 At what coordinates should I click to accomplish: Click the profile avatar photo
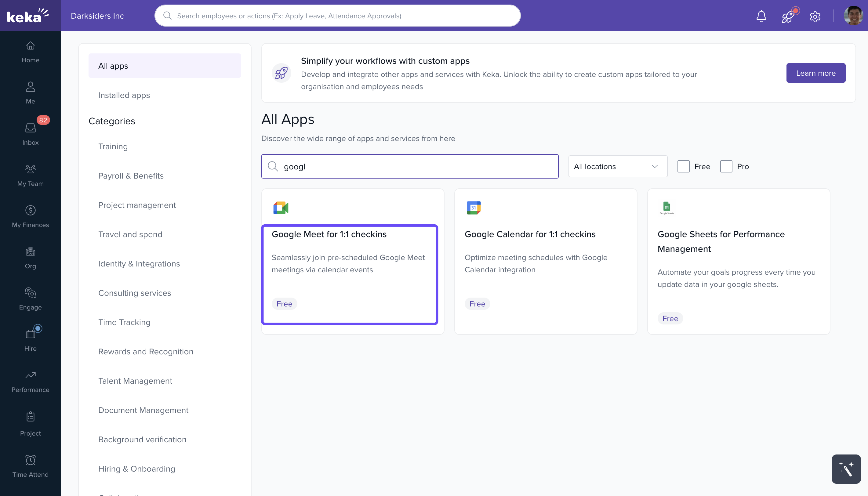[x=854, y=15]
